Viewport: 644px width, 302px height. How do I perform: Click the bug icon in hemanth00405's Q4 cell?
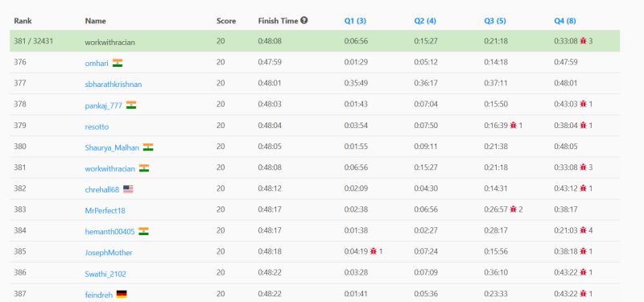tap(583, 230)
